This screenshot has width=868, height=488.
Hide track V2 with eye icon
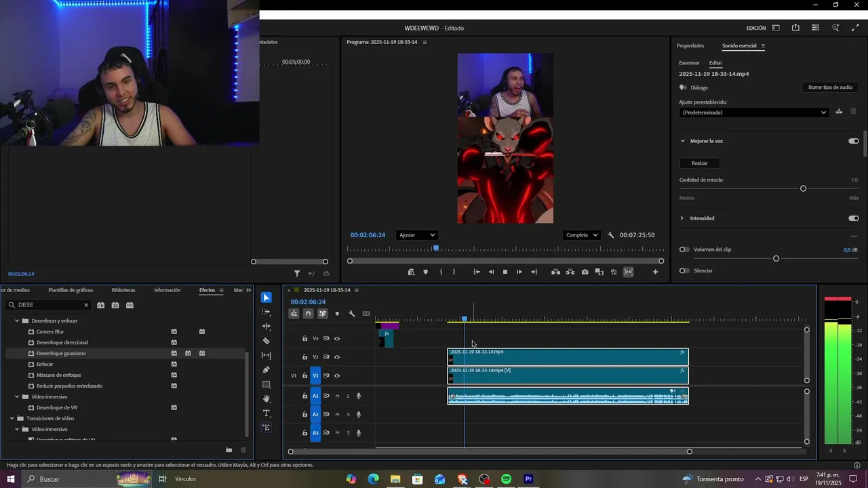337,357
